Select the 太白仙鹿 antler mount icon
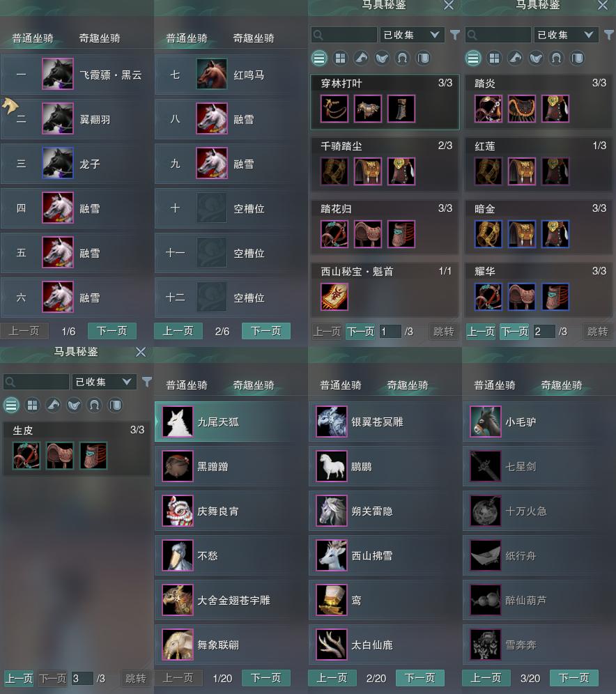The height and width of the screenshot is (694, 616). (x=332, y=645)
